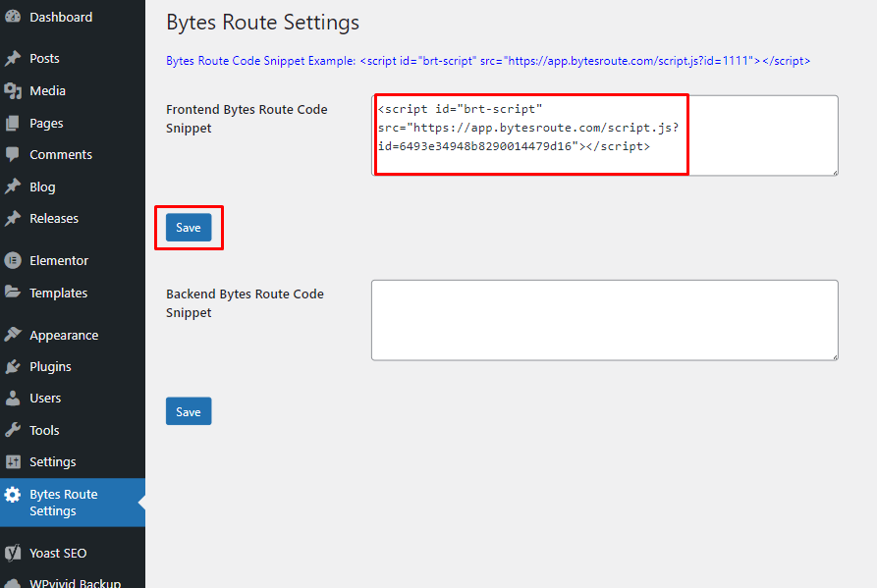Screen dimensions: 877x588
Task: Open the WPvivid Backup menu
Action: [73, 581]
